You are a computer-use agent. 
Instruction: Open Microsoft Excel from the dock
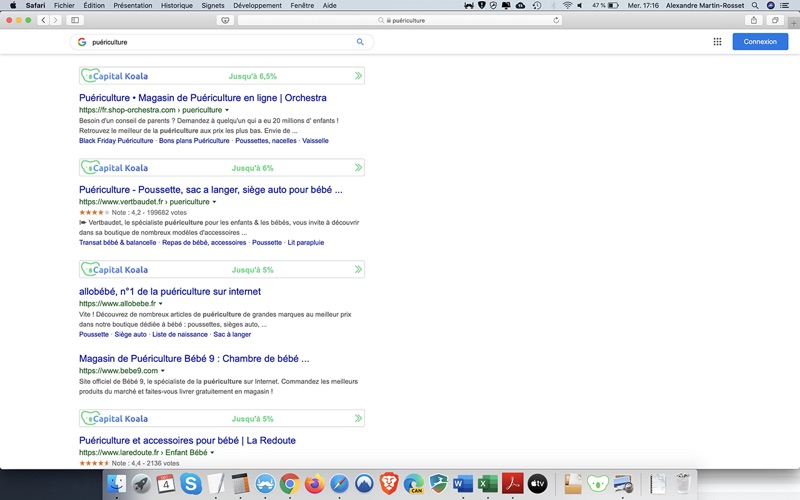click(x=488, y=483)
